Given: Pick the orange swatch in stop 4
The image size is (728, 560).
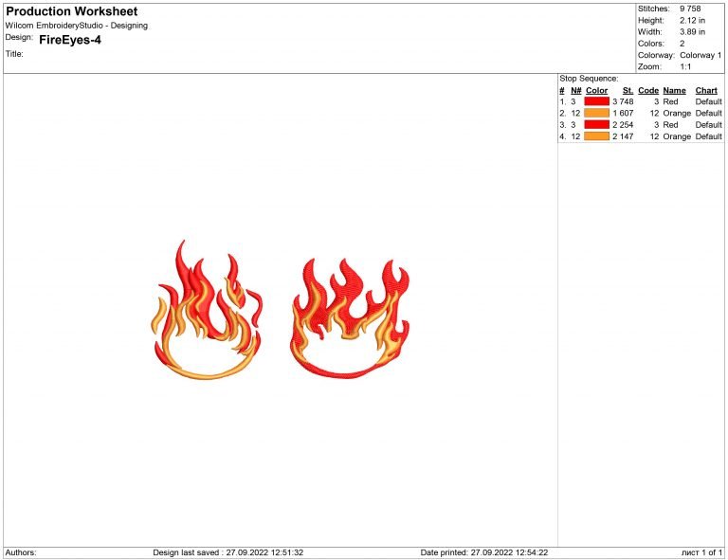Looking at the screenshot, I should point(596,136).
